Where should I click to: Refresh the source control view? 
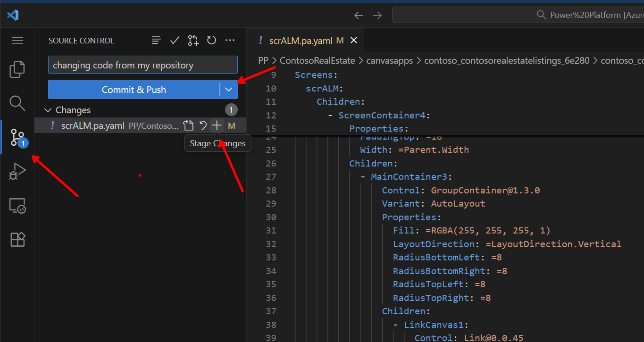point(211,40)
